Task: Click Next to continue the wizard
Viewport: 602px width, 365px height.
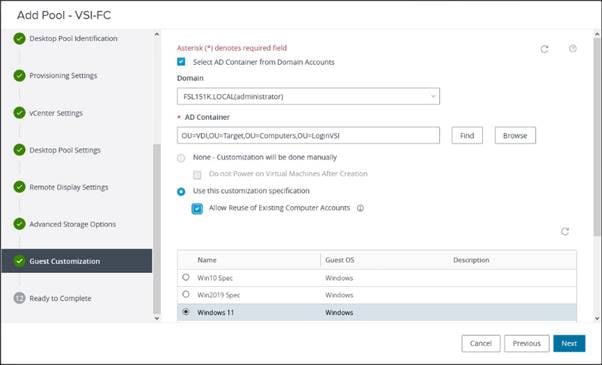Action: (569, 343)
